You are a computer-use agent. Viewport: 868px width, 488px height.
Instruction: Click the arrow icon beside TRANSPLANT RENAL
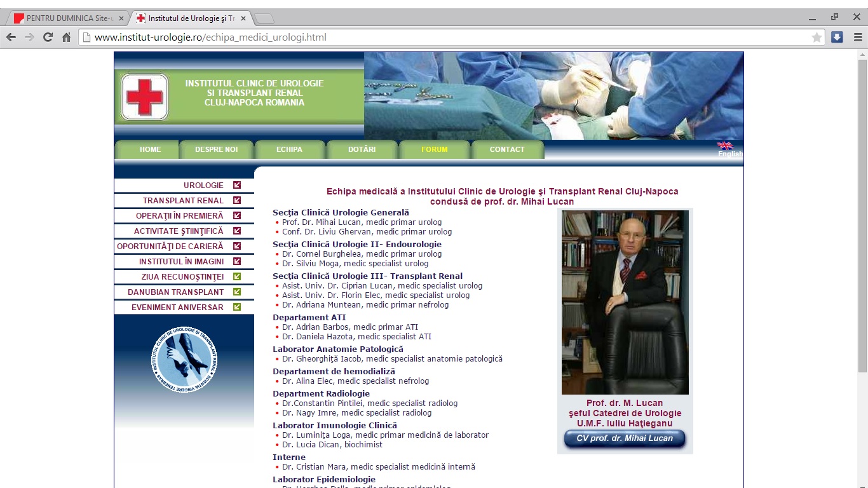(237, 200)
